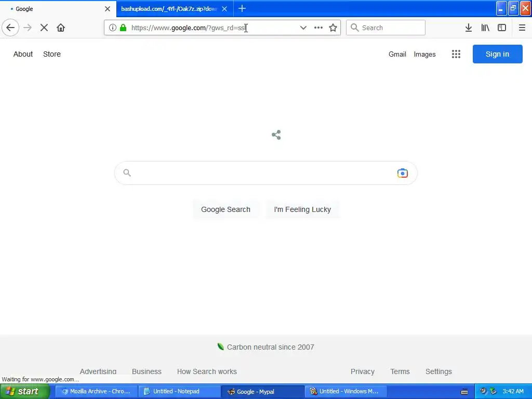Search by image with camera icon
The width and height of the screenshot is (532, 399).
tap(403, 173)
